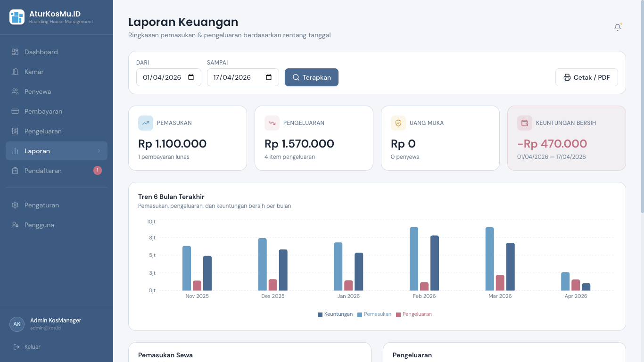Open Pendaftaran with the red badge
Image resolution: width=644 pixels, height=362 pixels.
pos(43,171)
